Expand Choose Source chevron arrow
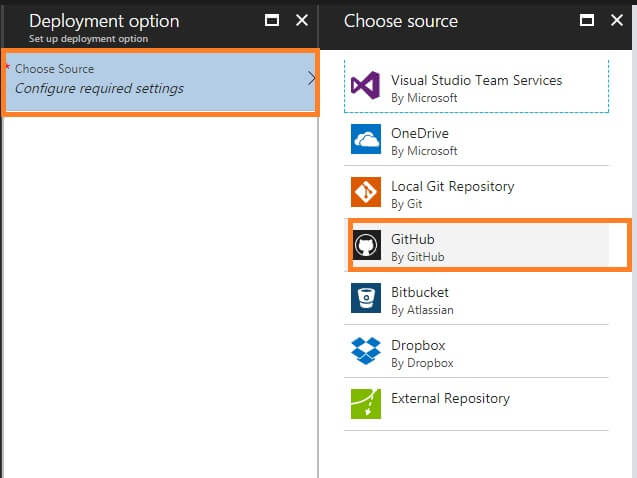The width and height of the screenshot is (637, 478). 311,78
